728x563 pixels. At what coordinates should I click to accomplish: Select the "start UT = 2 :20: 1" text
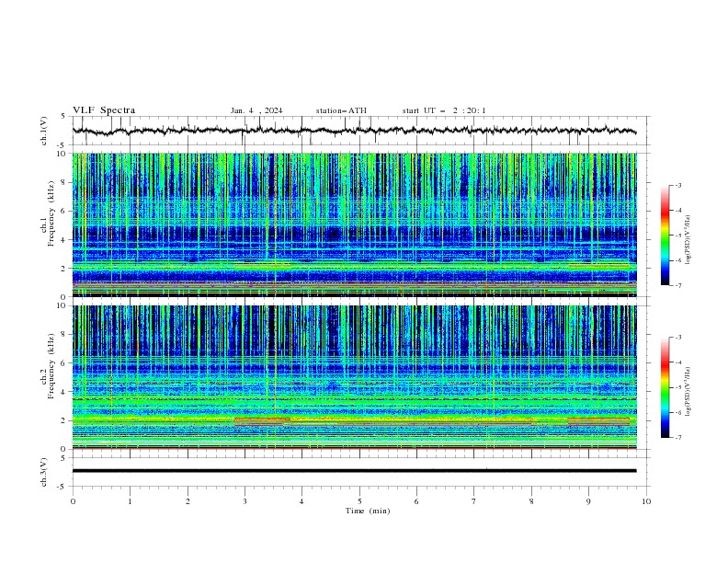(x=444, y=110)
